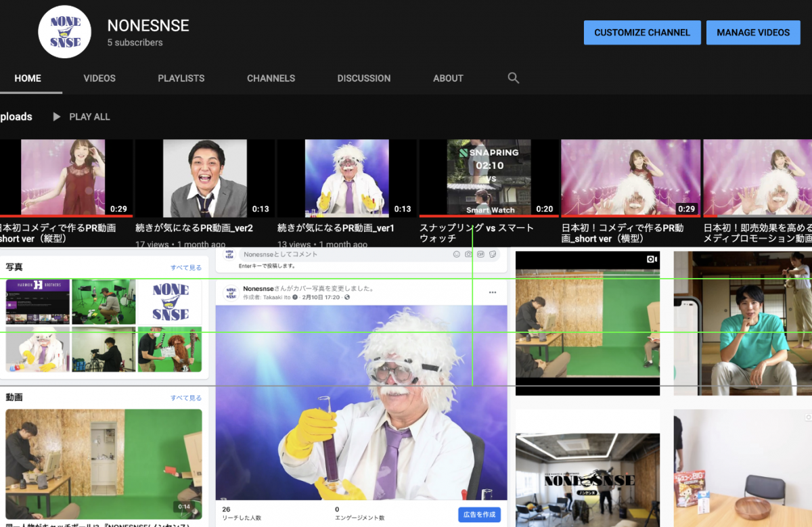
Task: Click すべて見る next to 動画
Action: 186,398
